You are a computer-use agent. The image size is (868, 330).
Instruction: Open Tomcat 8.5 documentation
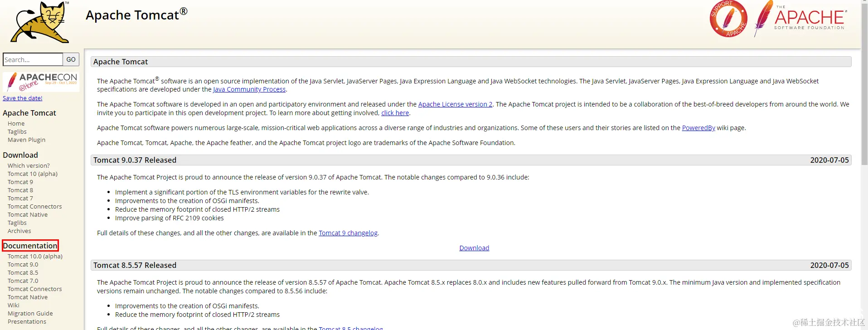pyautogui.click(x=23, y=272)
